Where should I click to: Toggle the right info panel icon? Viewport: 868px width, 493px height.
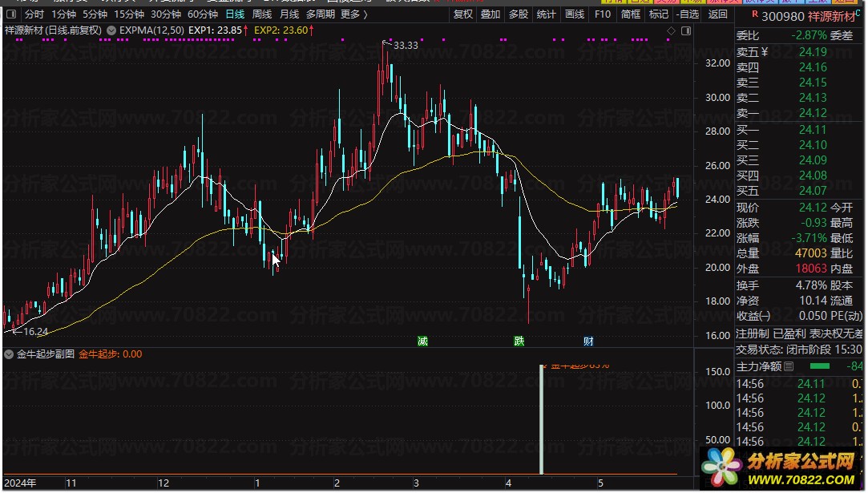point(686,31)
